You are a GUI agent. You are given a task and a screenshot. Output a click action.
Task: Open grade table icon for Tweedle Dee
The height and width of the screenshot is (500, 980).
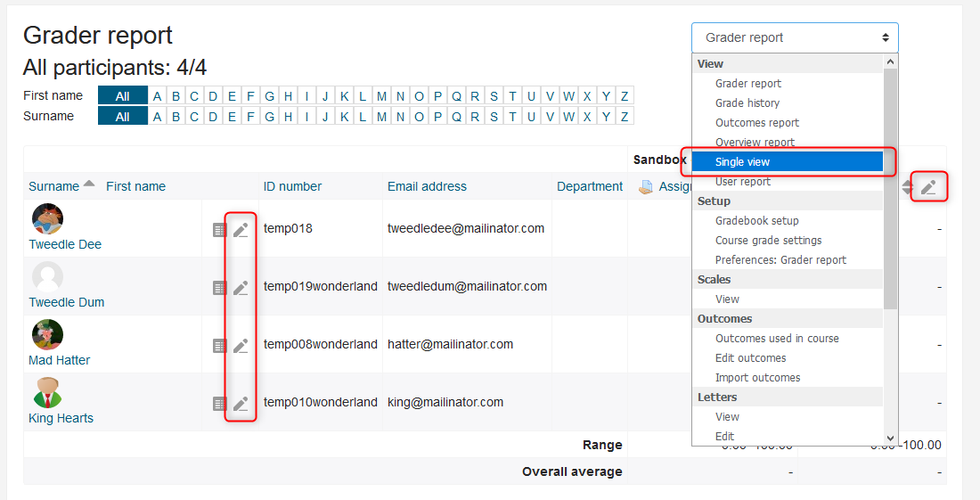tap(219, 230)
